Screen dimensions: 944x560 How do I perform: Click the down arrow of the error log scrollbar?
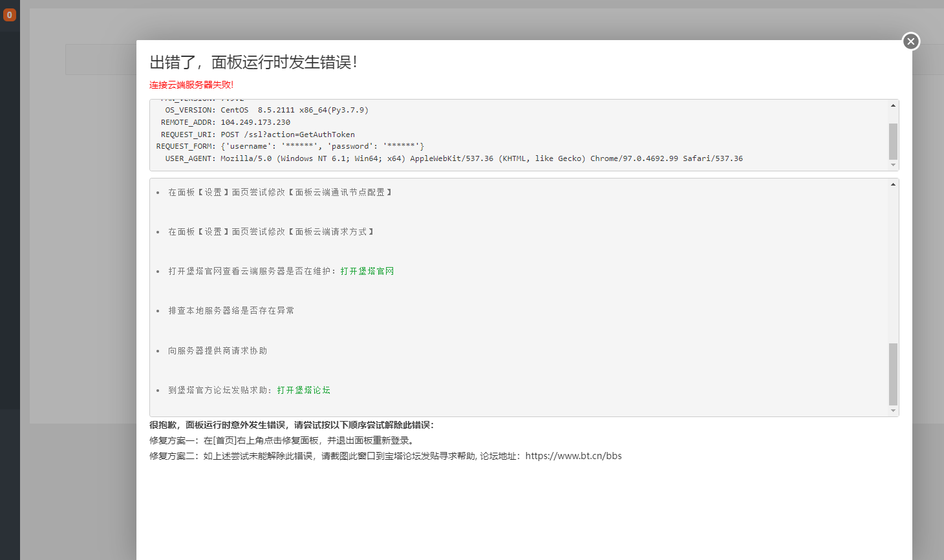[x=893, y=165]
